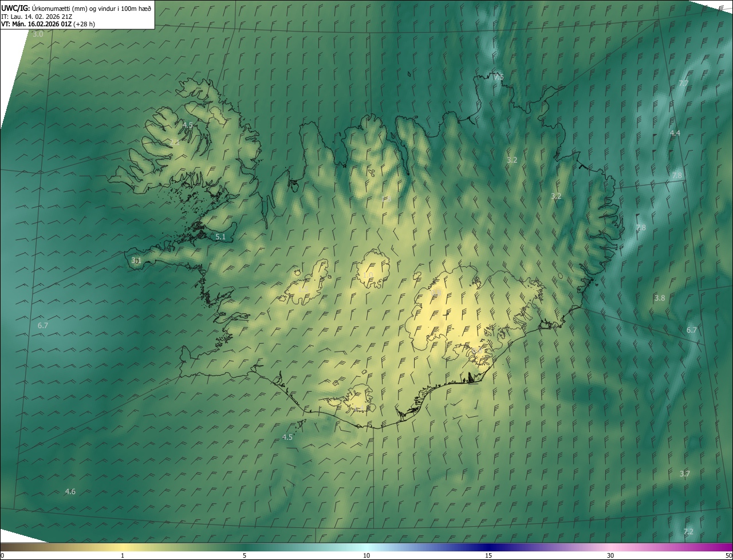Select the 3.7 value in the southeast ocean
733x560 pixels.
tap(685, 474)
